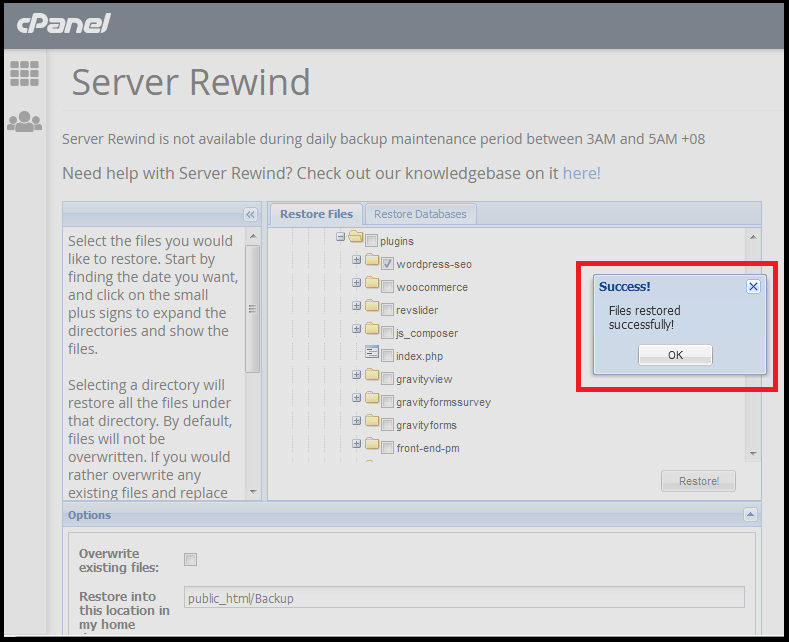The height and width of the screenshot is (642, 789).
Task: Open the knowledgebase 'here!' link
Action: [581, 173]
